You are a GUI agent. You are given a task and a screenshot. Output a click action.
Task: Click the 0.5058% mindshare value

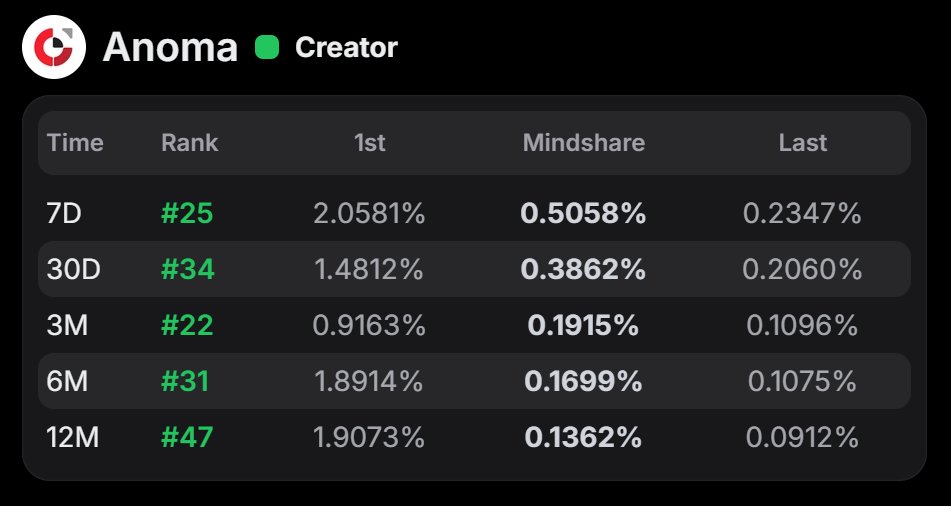pos(583,214)
